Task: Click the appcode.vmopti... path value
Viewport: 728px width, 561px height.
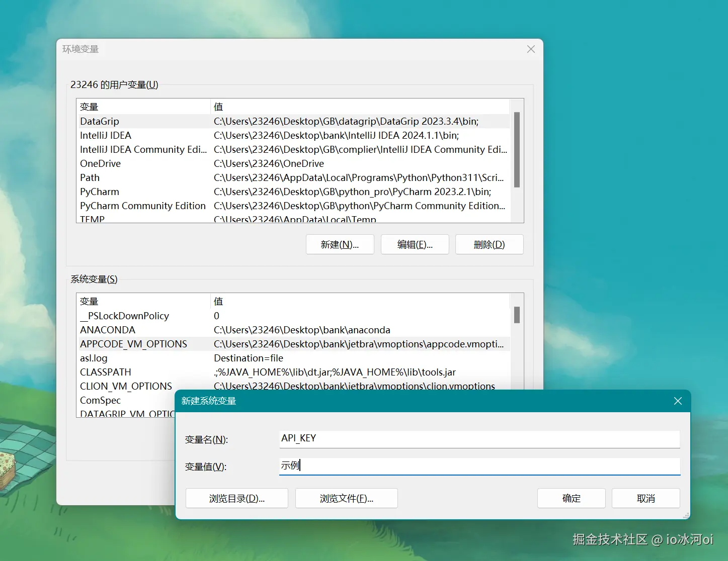Action: click(x=359, y=344)
